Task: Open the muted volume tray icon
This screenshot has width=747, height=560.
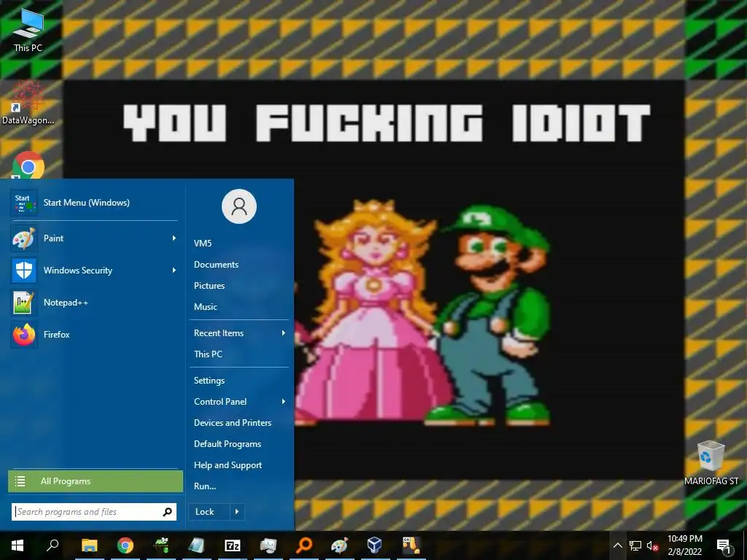Action: tap(652, 545)
